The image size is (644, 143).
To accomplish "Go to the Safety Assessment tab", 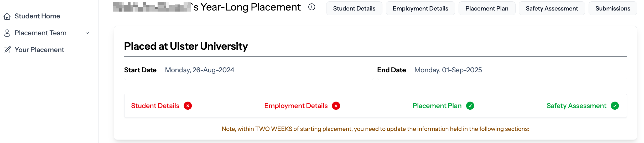I will pyautogui.click(x=552, y=8).
